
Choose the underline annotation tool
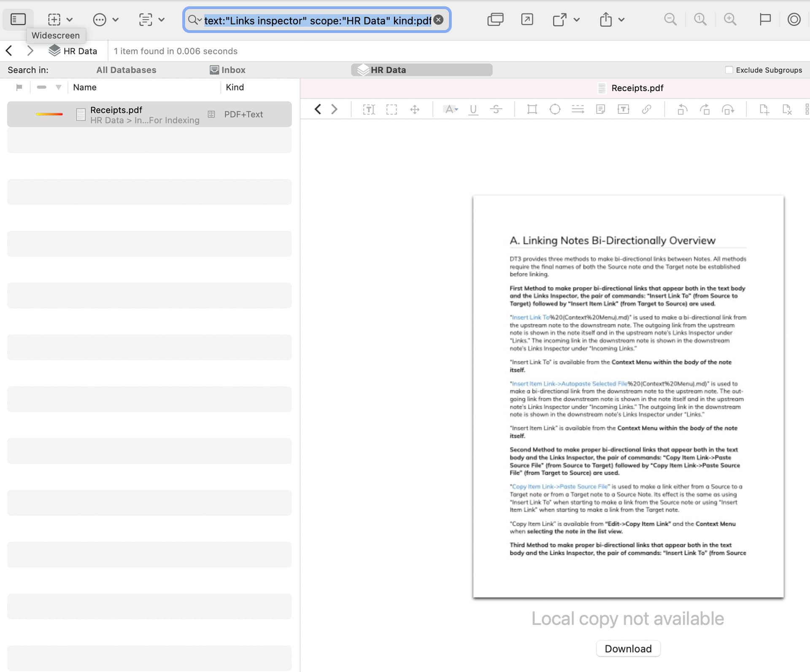[473, 110]
